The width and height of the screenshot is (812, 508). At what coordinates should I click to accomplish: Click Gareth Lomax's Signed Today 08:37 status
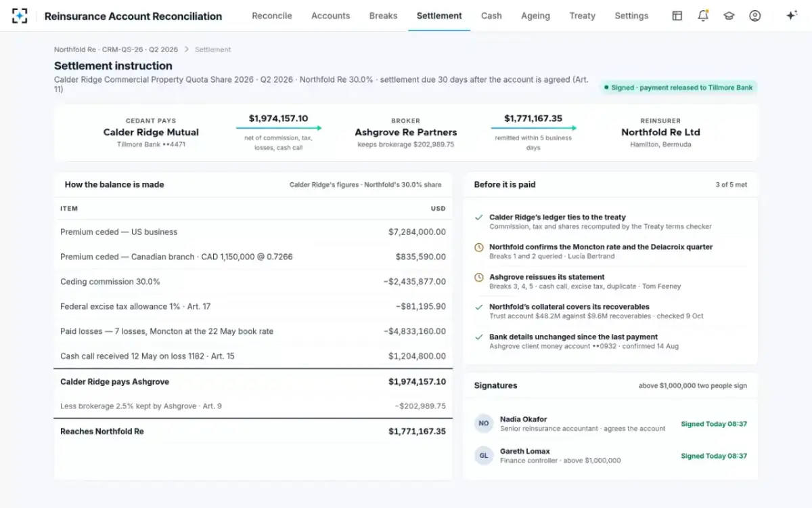(x=714, y=456)
